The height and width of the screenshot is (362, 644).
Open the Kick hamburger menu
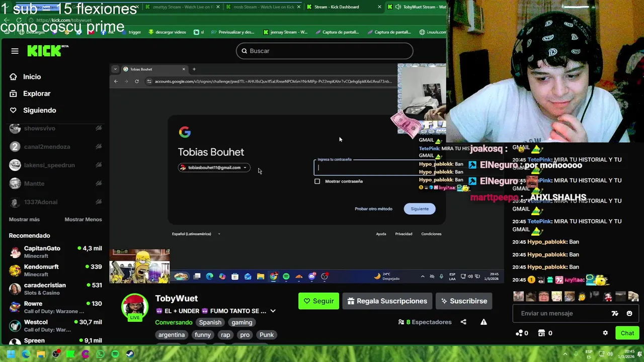point(15,51)
